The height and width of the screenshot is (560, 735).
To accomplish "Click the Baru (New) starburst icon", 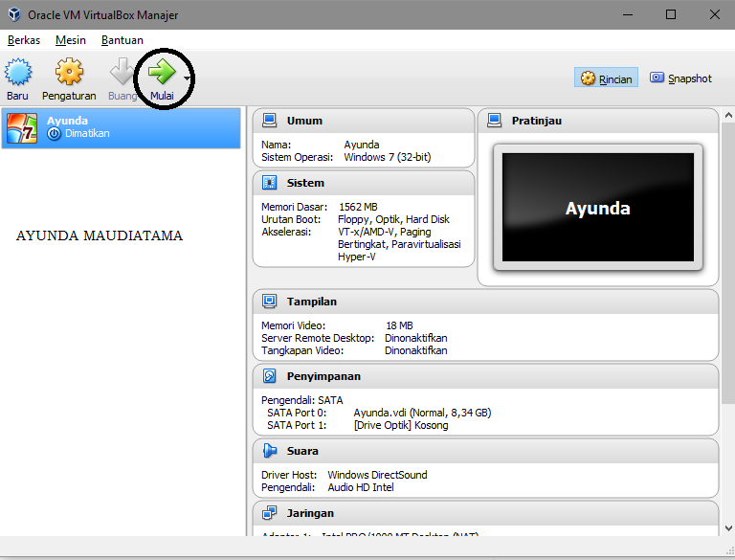I will coord(18,72).
